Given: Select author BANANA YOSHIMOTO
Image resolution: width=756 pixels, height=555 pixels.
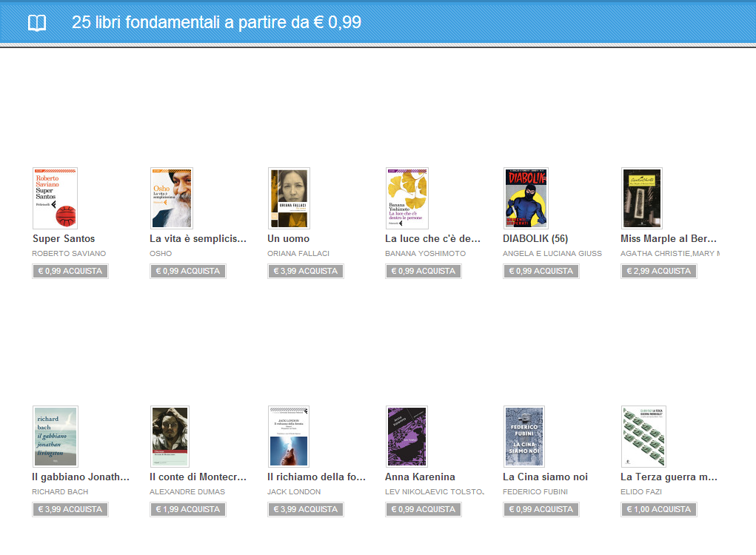Looking at the screenshot, I should click(425, 253).
